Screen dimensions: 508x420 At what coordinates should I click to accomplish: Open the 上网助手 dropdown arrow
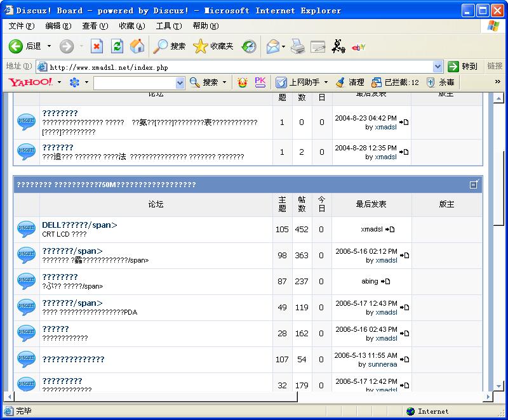click(326, 82)
